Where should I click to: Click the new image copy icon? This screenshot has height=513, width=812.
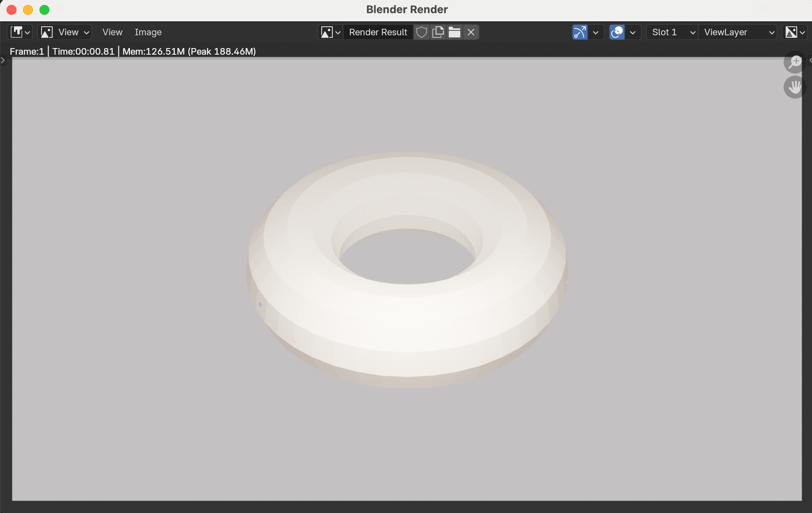[x=438, y=32]
